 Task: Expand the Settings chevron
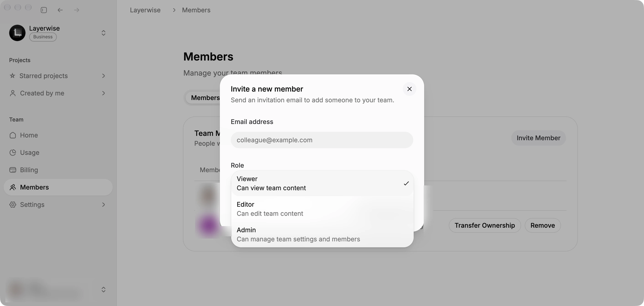(x=103, y=205)
